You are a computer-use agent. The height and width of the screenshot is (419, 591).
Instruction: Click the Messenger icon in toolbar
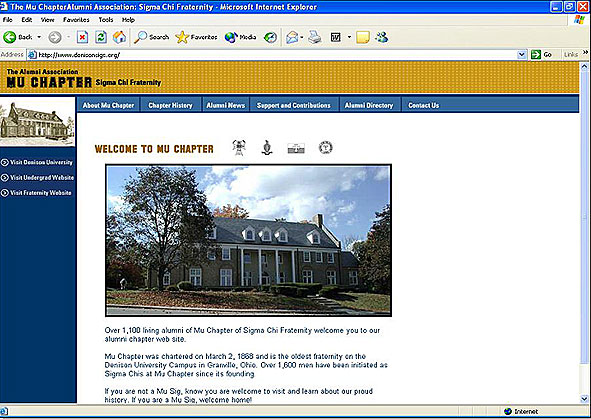point(381,37)
